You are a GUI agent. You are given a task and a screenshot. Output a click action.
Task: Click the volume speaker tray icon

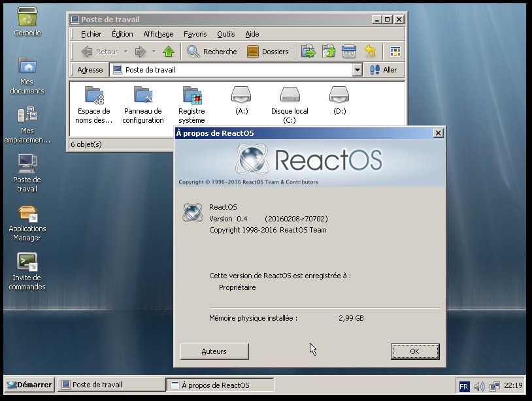(479, 386)
